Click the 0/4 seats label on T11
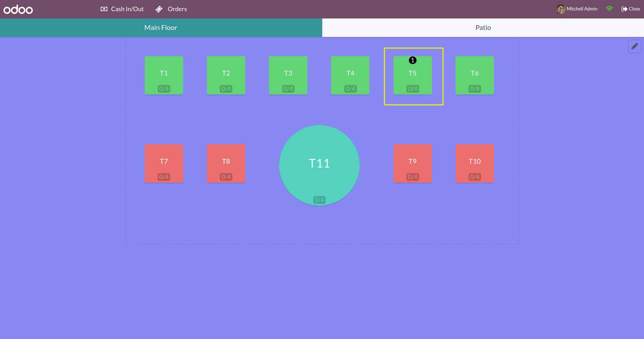The image size is (644, 339). click(319, 200)
